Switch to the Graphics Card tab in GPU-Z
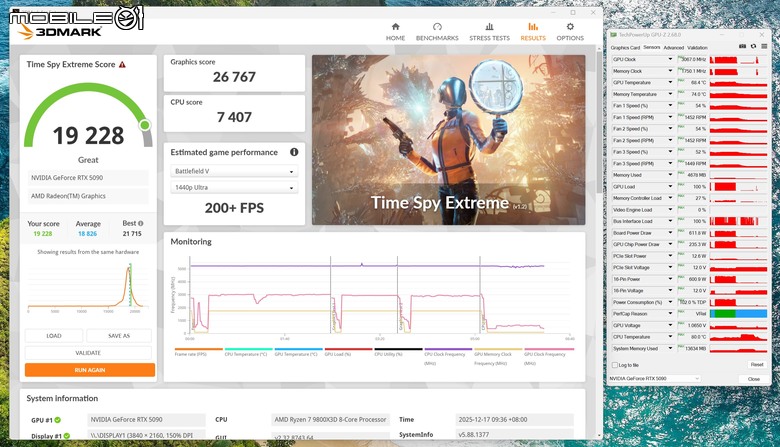This screenshot has width=780, height=447. (625, 48)
